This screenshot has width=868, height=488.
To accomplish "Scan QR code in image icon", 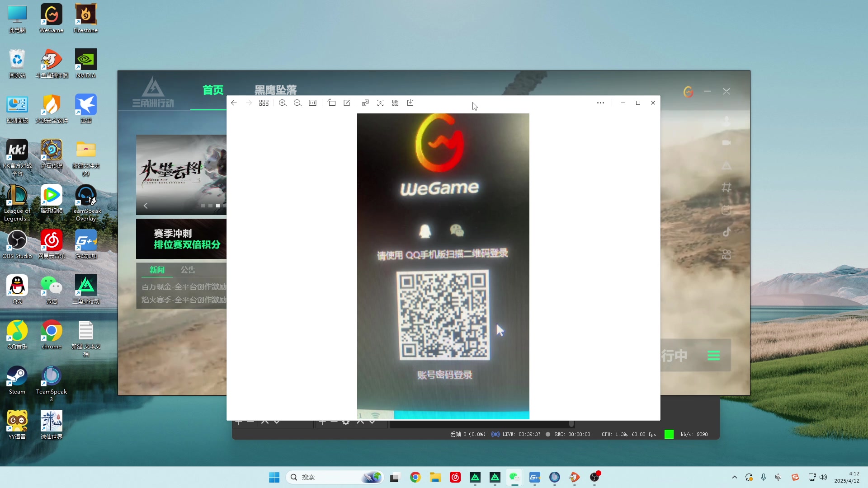I will click(x=395, y=103).
